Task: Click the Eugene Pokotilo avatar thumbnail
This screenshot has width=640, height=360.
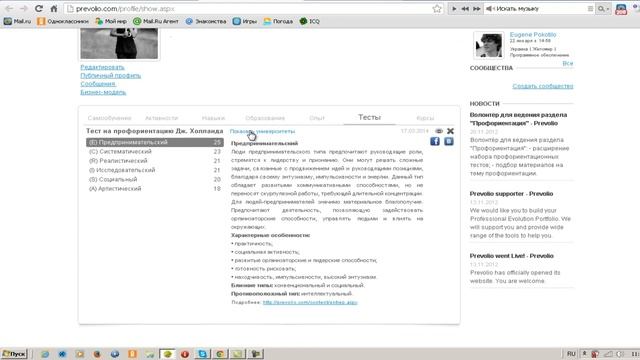Action: [x=489, y=45]
